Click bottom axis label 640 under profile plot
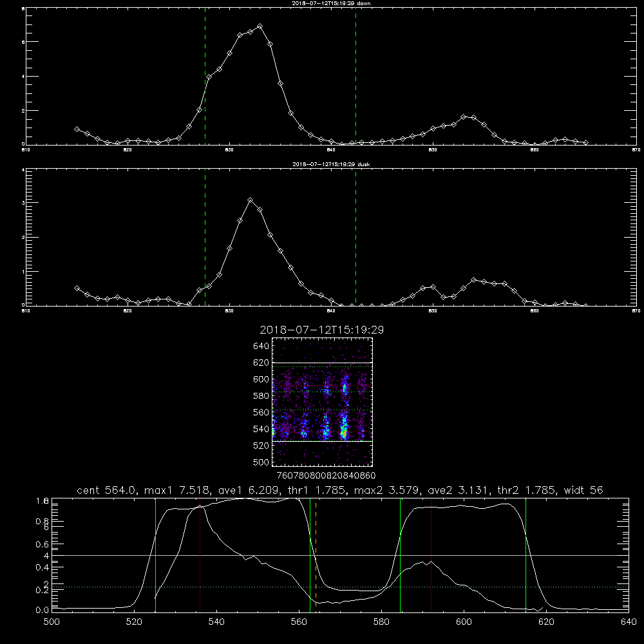The width and height of the screenshot is (644, 644). 629,622
